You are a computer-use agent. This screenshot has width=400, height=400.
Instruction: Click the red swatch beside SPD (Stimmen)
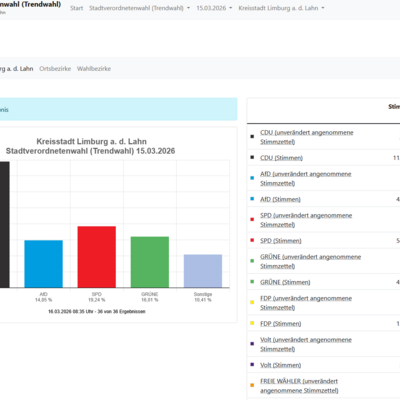coord(252,240)
